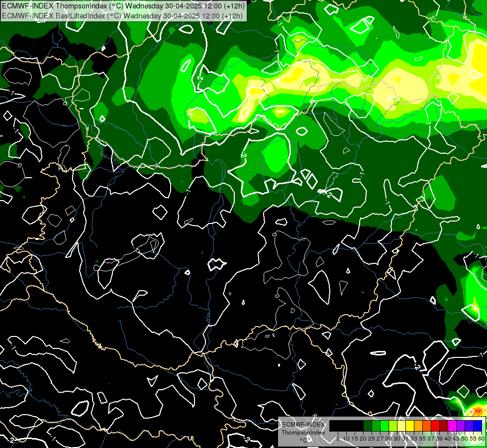Select the bright yellow 31–33 legend swatch
This screenshot has height=448, width=487.
point(410,426)
